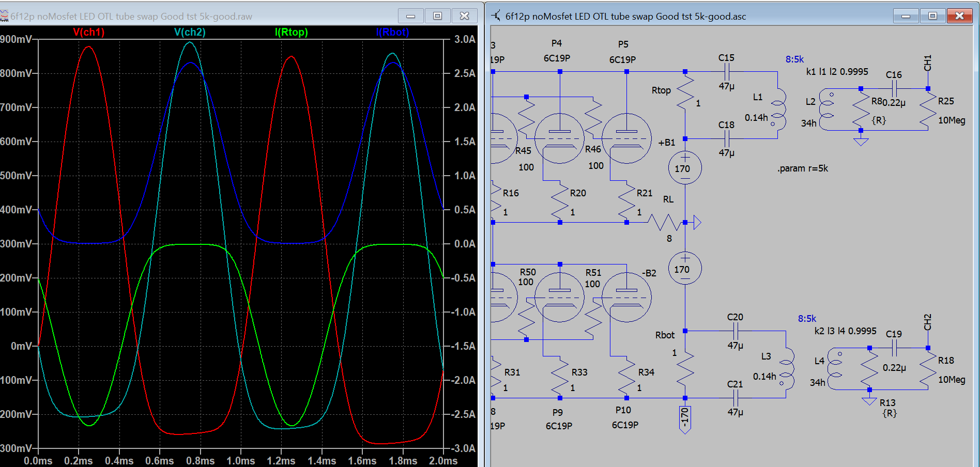
Task: Select the Rbot resistor symbol
Action: 685,368
